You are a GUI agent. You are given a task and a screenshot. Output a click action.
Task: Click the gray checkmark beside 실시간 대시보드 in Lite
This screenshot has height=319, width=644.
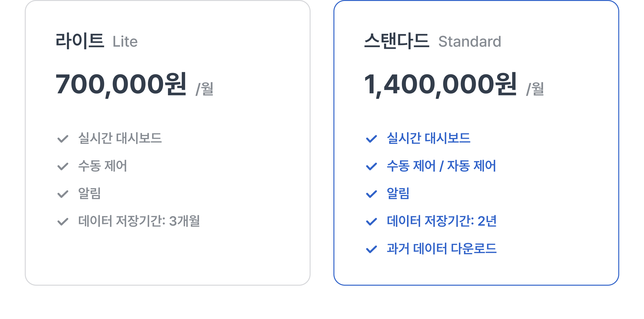(63, 139)
